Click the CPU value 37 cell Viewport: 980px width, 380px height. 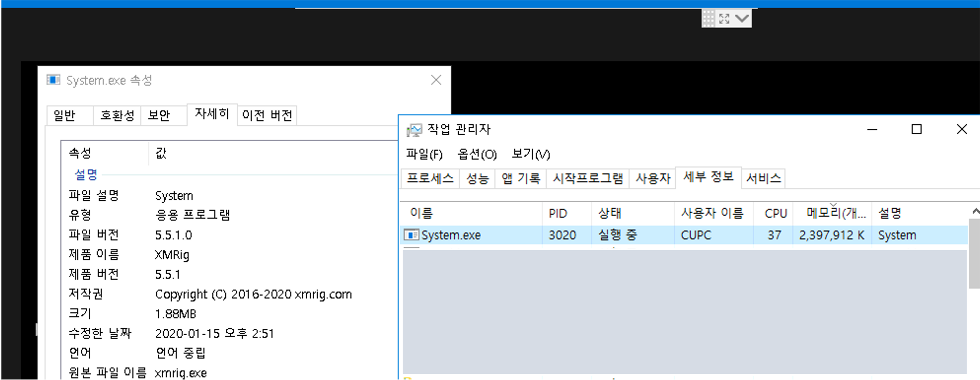pyautogui.click(x=774, y=235)
